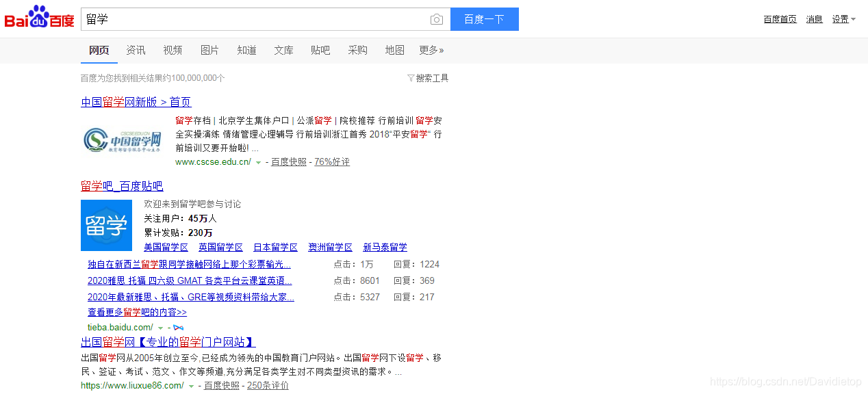
Task: Open result 中国留学网新版 > 首页
Action: coord(136,102)
